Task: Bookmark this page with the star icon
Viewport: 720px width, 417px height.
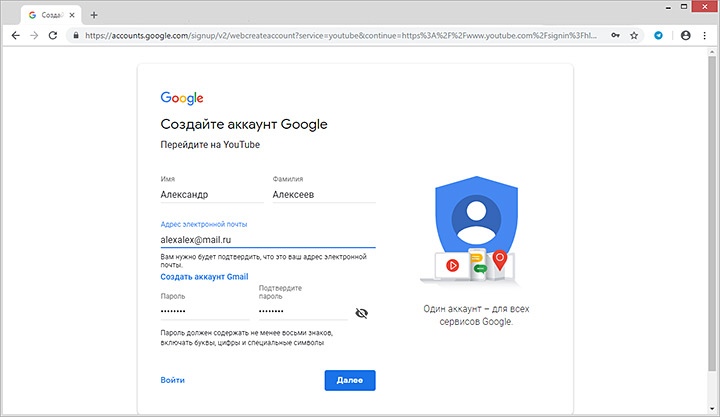Action: click(634, 35)
